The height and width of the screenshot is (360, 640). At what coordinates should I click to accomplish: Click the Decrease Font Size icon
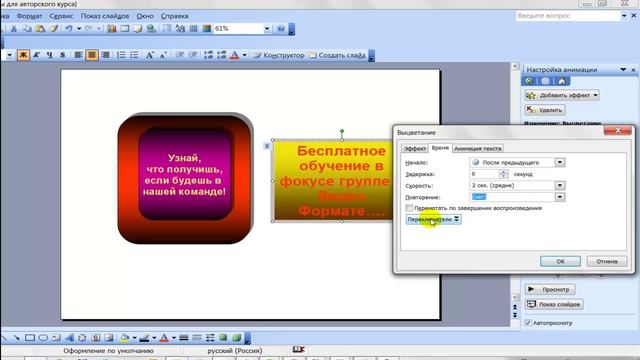coord(163,55)
